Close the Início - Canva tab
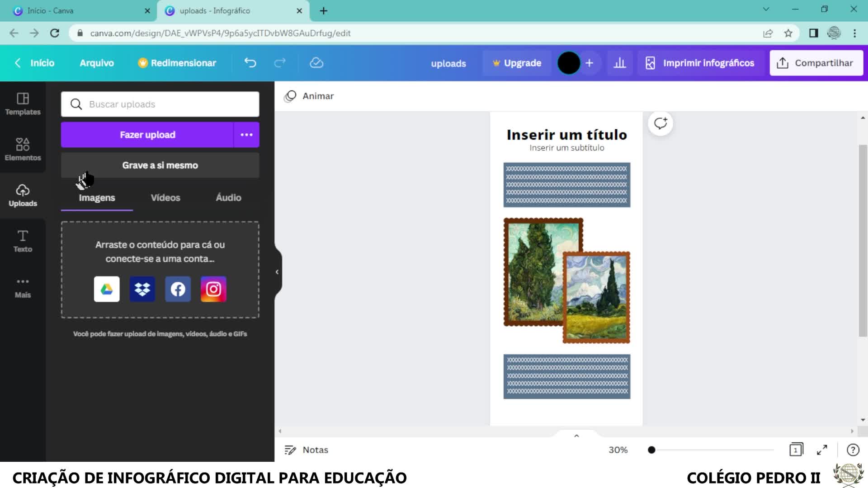The height and width of the screenshot is (488, 868). [147, 11]
